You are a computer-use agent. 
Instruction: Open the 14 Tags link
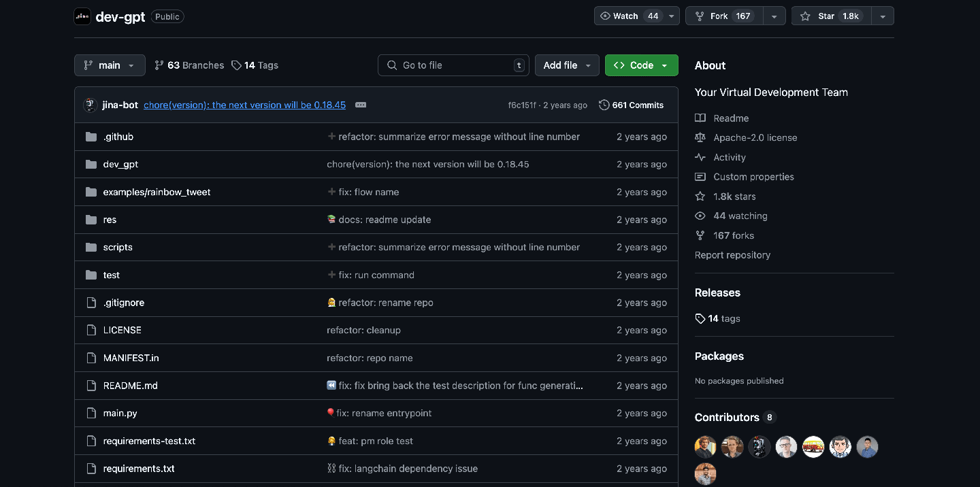coord(255,65)
